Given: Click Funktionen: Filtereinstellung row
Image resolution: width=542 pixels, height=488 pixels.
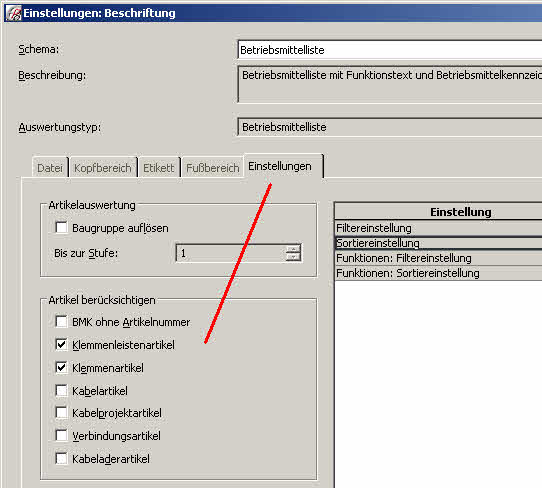Looking at the screenshot, I should pos(438,258).
